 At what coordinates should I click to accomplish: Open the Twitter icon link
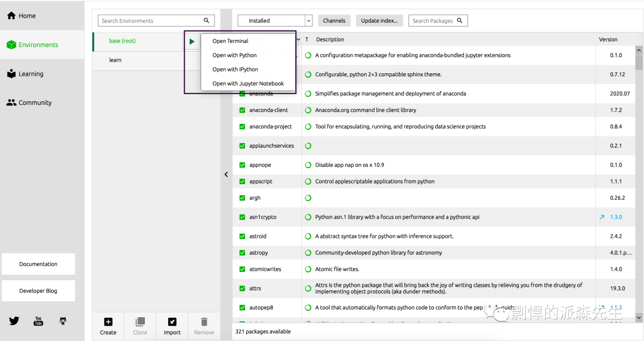pyautogui.click(x=14, y=321)
